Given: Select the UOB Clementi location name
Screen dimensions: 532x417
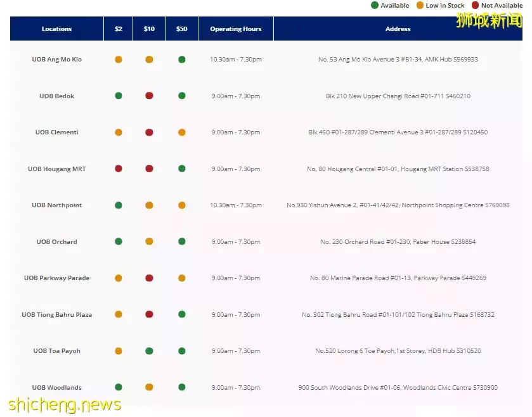Looking at the screenshot, I should coord(56,132).
